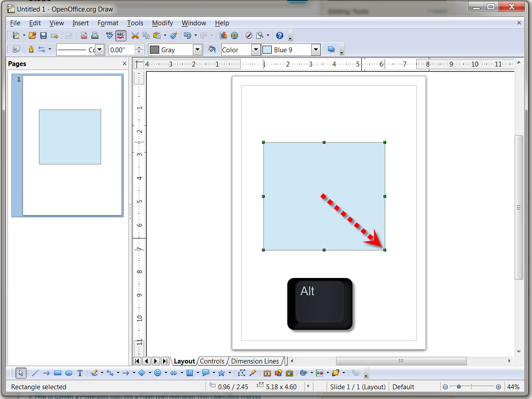This screenshot has width=532, height=399.
Task: Open the fill type Color dropdown
Action: (256, 50)
